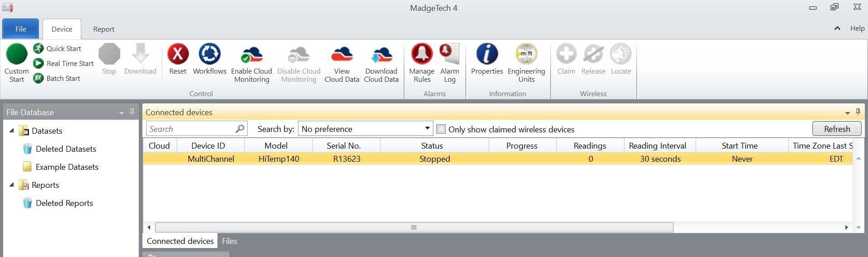Click Quick Start
Viewport: 868px width, 257px height.
(x=57, y=48)
